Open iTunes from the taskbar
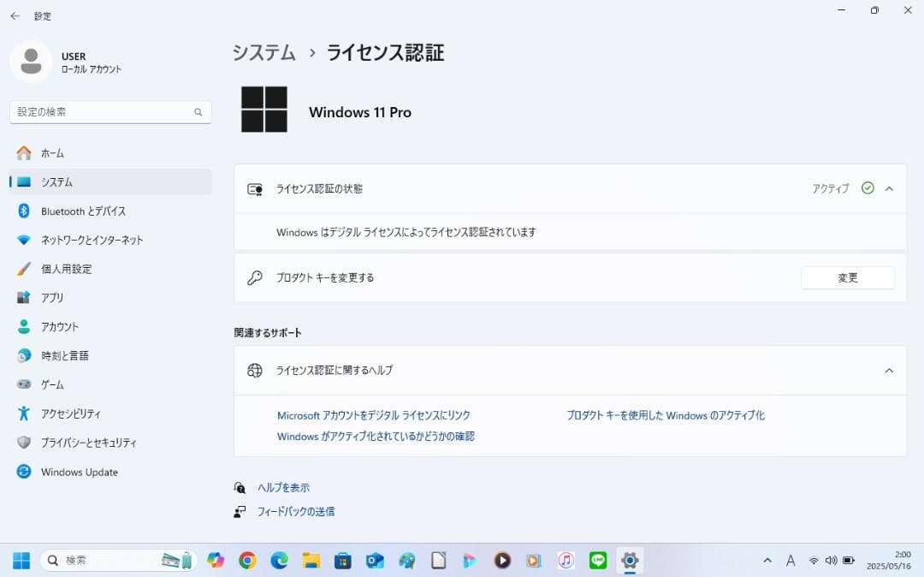 [566, 561]
